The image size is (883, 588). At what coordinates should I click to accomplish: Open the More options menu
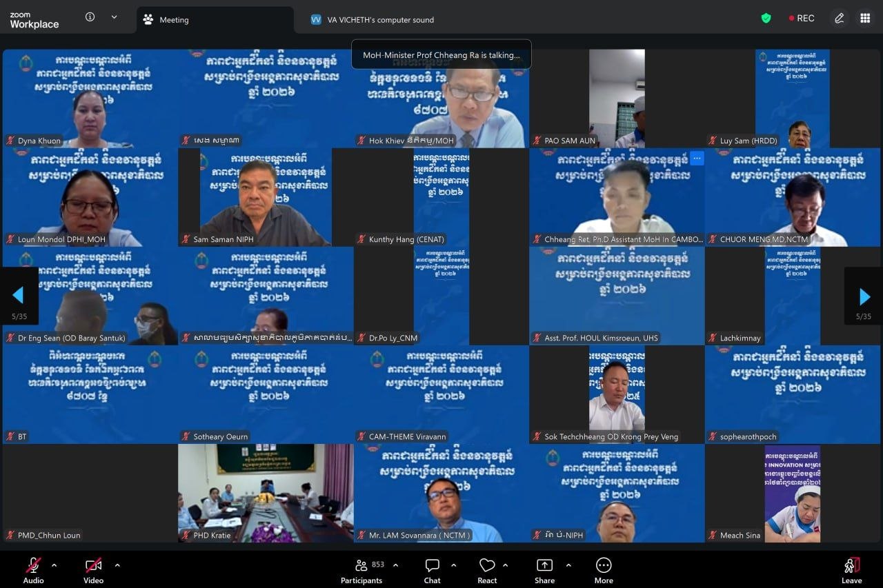(x=604, y=570)
